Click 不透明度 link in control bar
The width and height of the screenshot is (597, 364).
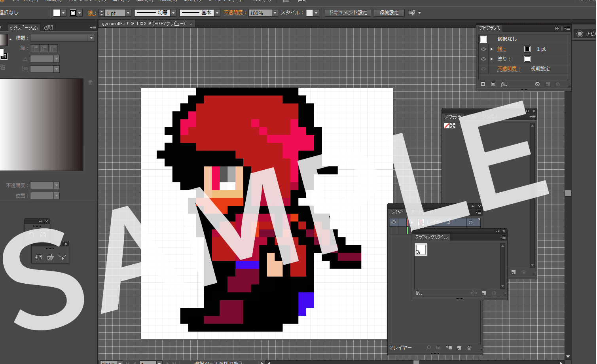click(x=234, y=13)
